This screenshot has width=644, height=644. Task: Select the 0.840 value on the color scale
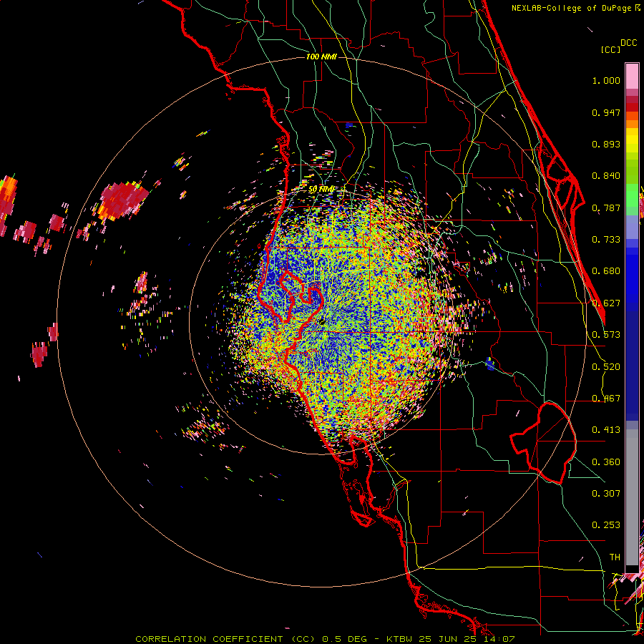(606, 176)
